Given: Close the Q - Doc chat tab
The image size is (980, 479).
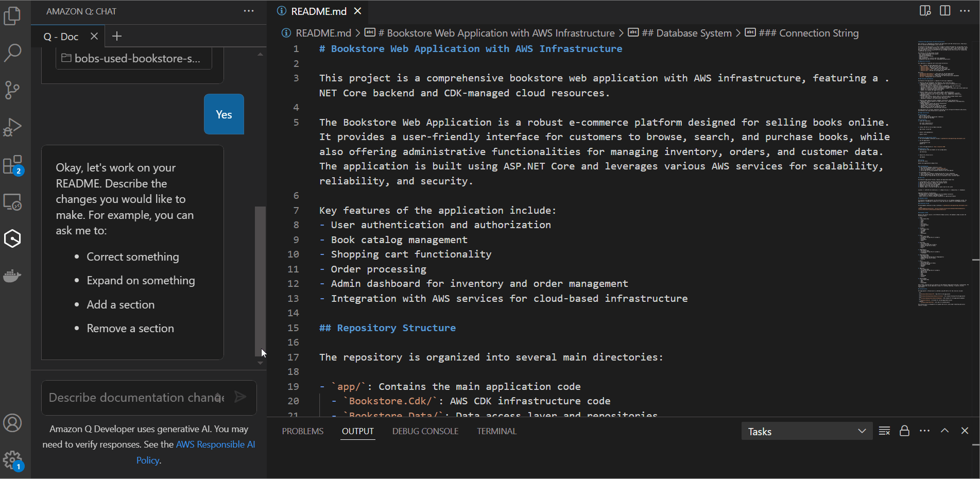Looking at the screenshot, I should click(94, 36).
